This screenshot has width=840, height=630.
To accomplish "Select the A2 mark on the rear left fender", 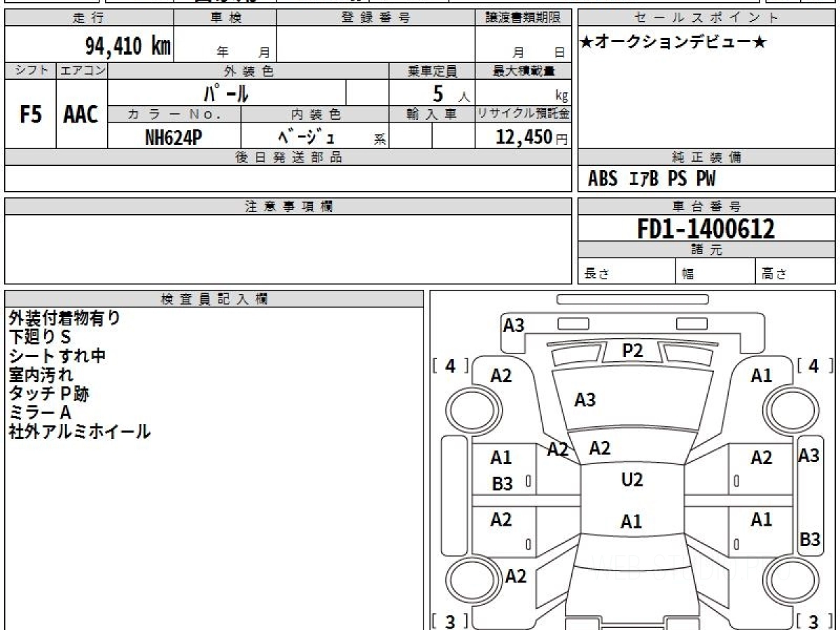I will [x=516, y=576].
